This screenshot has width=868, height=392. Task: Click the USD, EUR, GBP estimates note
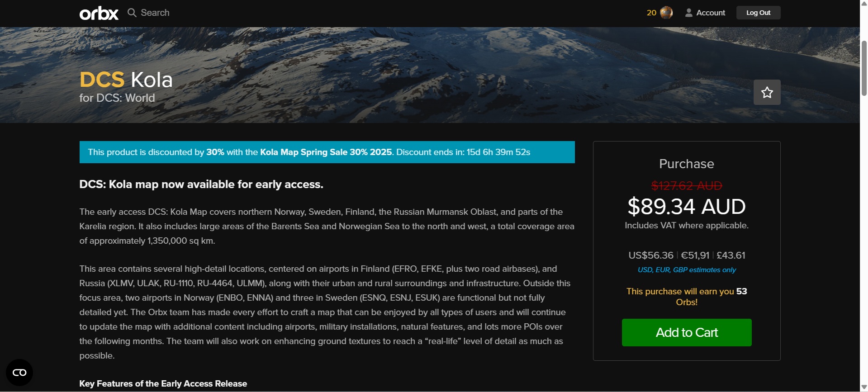coord(686,270)
